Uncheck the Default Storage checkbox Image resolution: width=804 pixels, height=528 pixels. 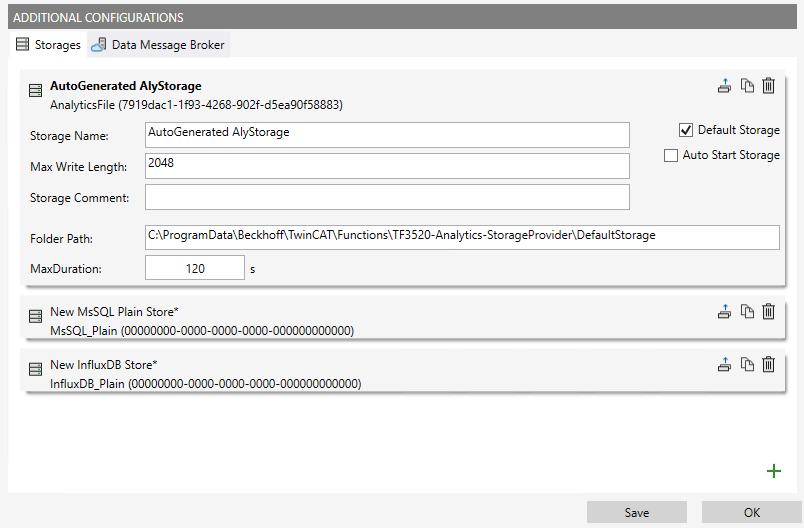pyautogui.click(x=686, y=130)
